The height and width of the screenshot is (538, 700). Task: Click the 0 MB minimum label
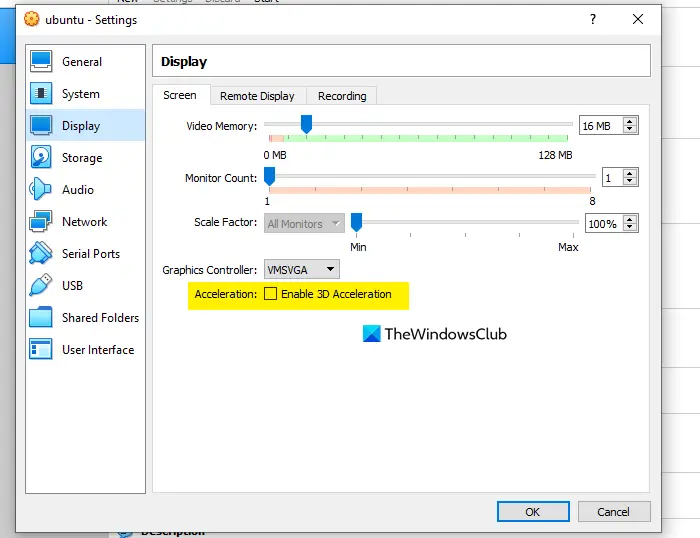click(x=275, y=155)
